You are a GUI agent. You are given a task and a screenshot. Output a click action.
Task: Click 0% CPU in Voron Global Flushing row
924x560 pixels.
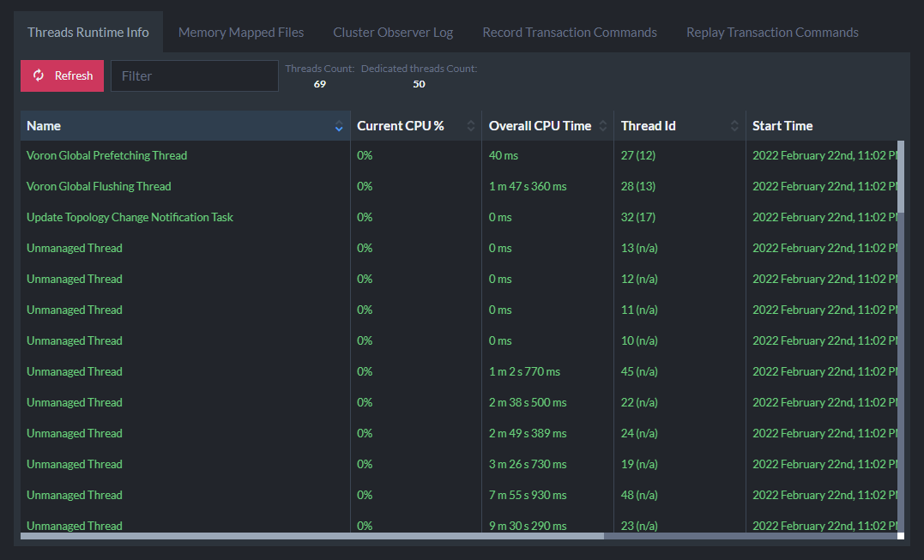pos(365,187)
